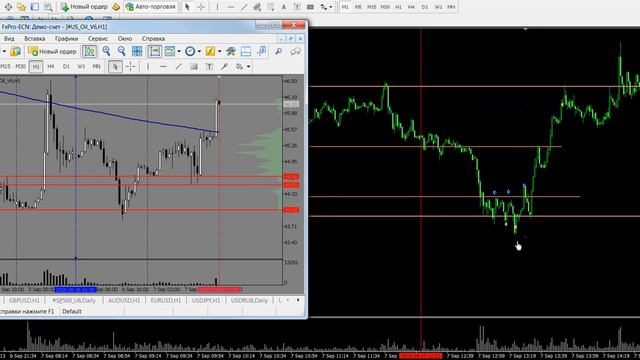Switch to GBPUSD,H1 chart tab
Viewport: 640px width, 360px height.
(24, 300)
